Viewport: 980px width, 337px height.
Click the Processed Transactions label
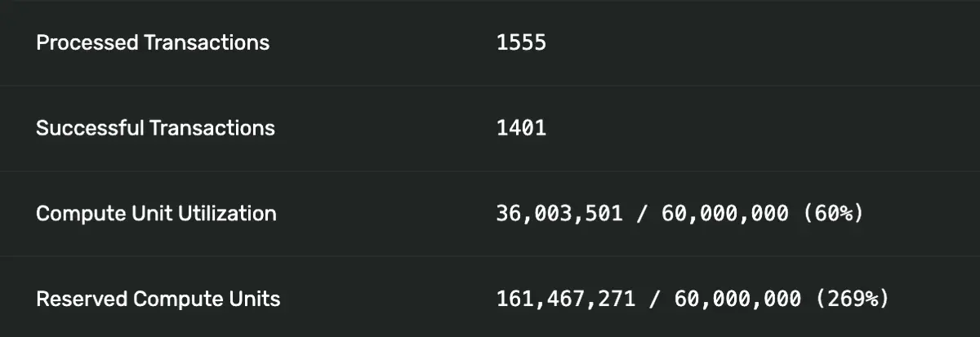(x=153, y=42)
